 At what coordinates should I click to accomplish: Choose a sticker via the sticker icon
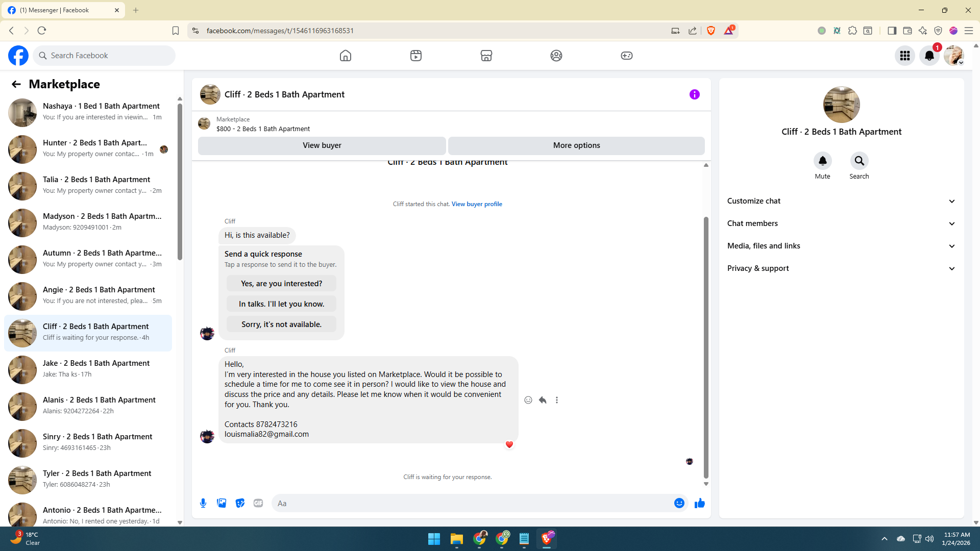[240, 503]
